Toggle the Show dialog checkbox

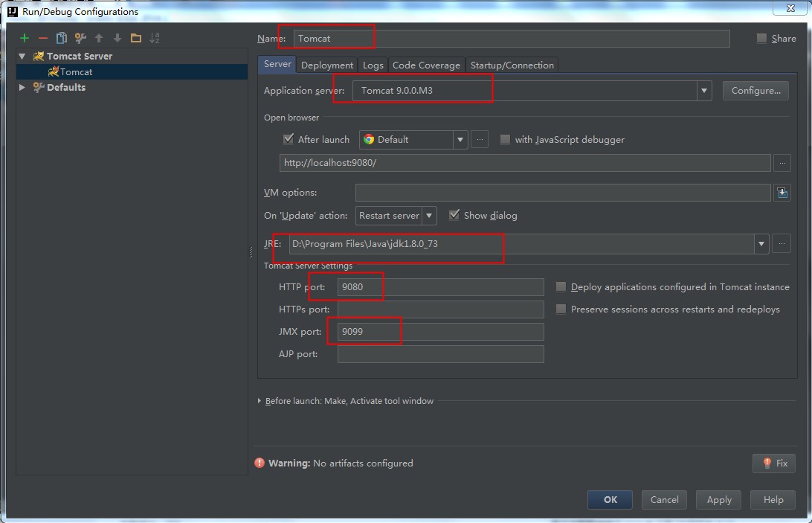click(454, 214)
